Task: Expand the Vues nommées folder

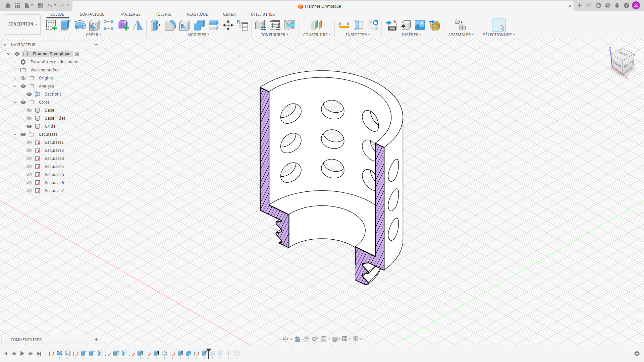Action: pos(15,70)
